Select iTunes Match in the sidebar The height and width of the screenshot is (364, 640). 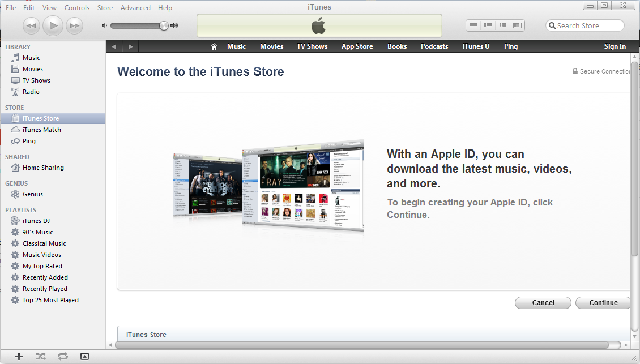click(x=53, y=130)
